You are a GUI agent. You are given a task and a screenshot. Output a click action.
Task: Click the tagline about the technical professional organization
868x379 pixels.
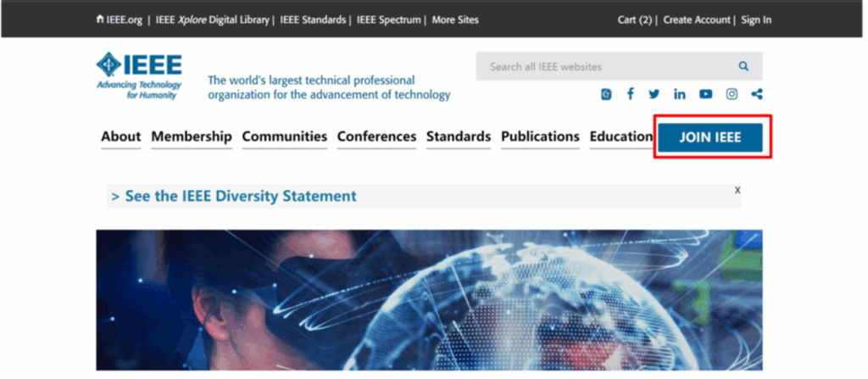[329, 87]
